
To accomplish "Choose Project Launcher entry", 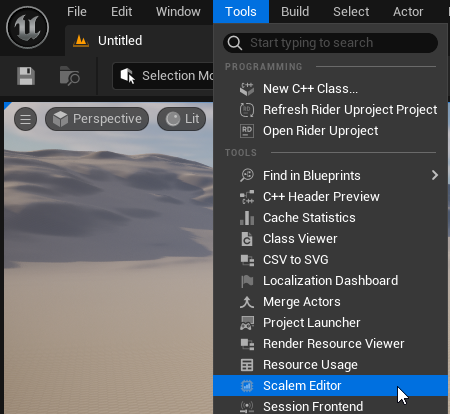I will pyautogui.click(x=330, y=323).
